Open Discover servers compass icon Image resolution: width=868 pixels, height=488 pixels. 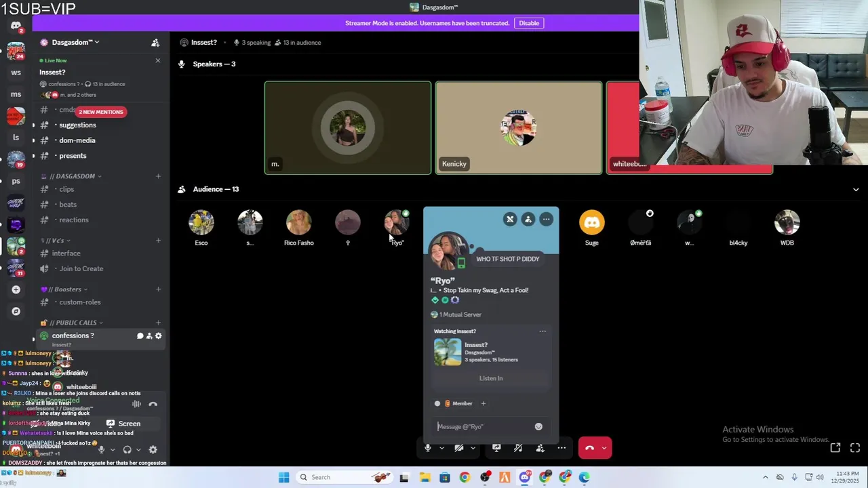pyautogui.click(x=16, y=311)
